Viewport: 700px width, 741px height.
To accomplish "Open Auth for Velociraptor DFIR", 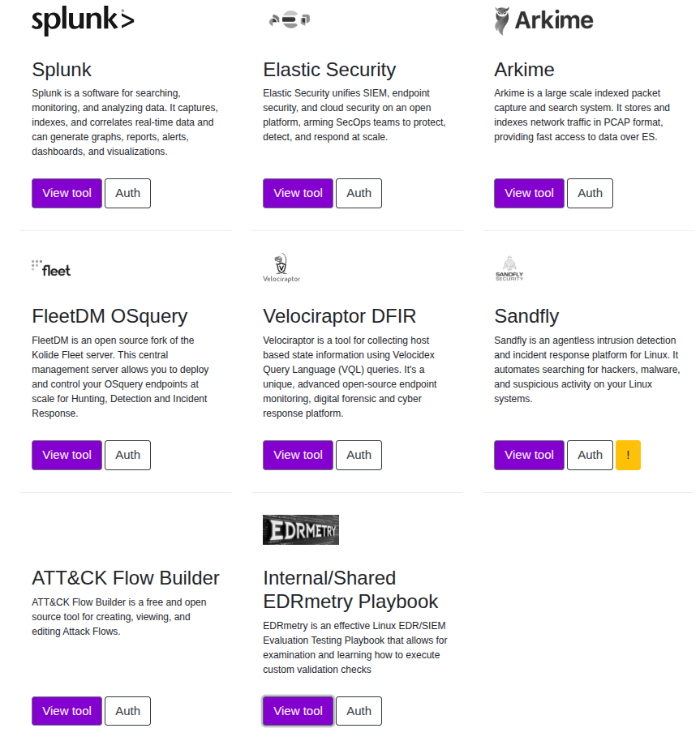I will coord(359,456).
